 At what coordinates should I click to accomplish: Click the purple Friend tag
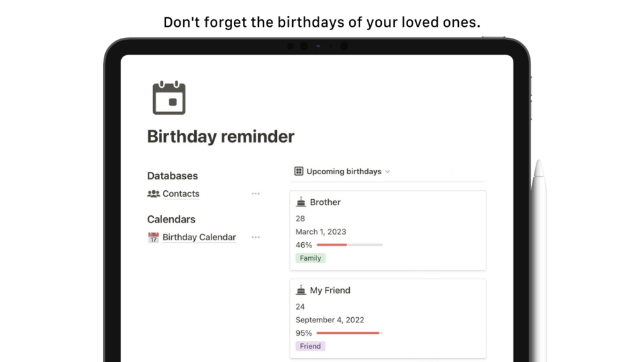point(310,346)
